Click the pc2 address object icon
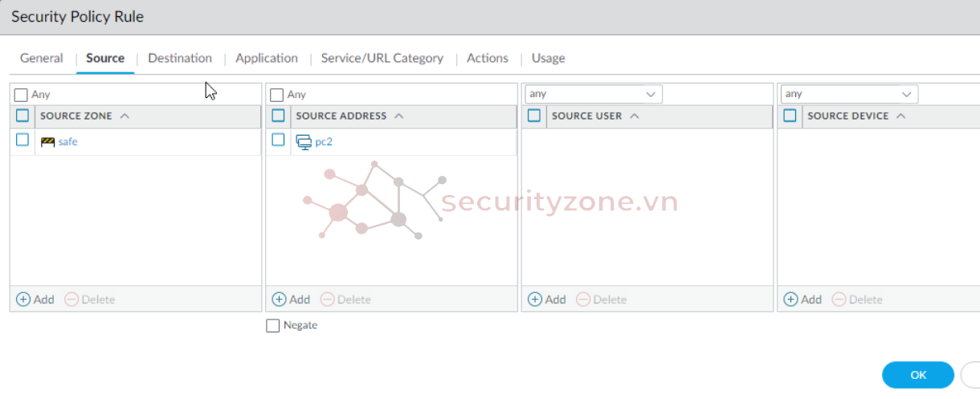Screen dimensions: 980x399 point(304,141)
